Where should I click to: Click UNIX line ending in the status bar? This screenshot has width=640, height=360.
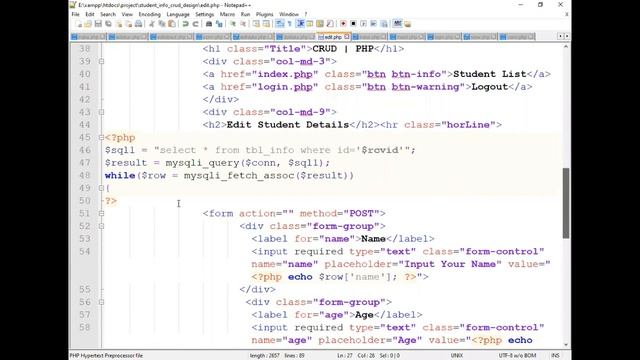click(457, 356)
